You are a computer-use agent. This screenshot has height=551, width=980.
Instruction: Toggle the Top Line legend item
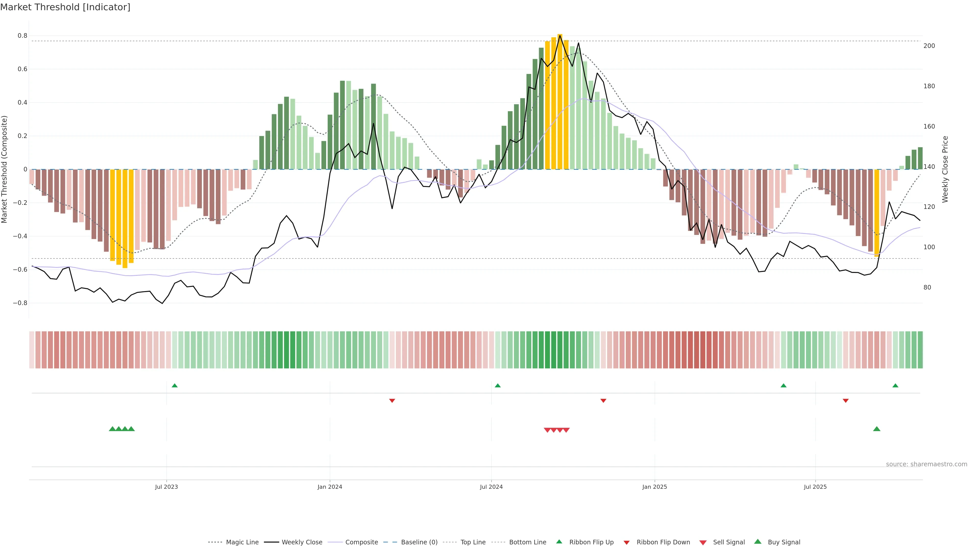(x=473, y=542)
